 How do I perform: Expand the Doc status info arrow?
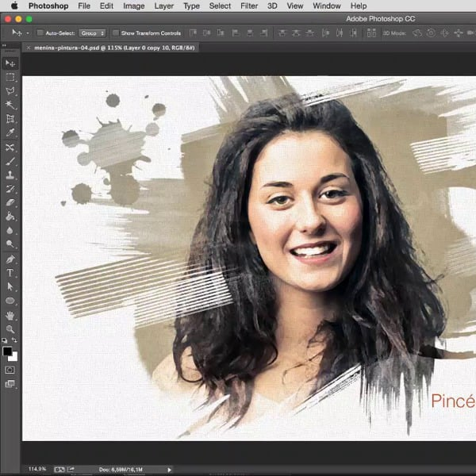pos(169,470)
